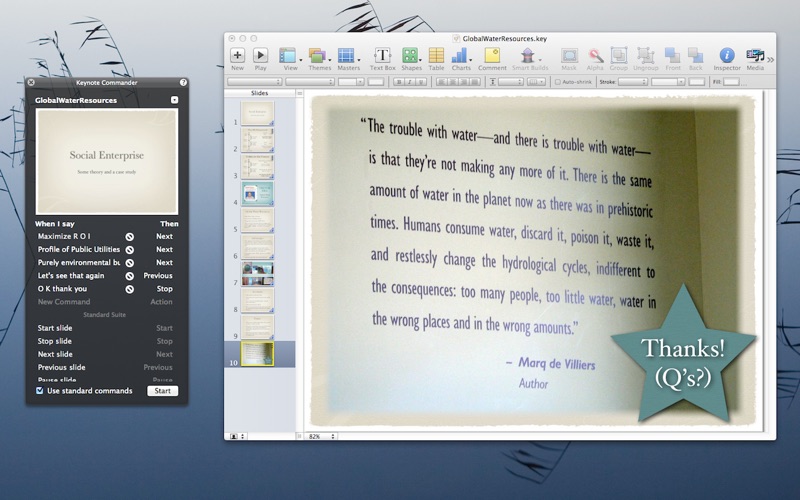Open the font size combo box
The image size is (800, 500).
(351, 82)
